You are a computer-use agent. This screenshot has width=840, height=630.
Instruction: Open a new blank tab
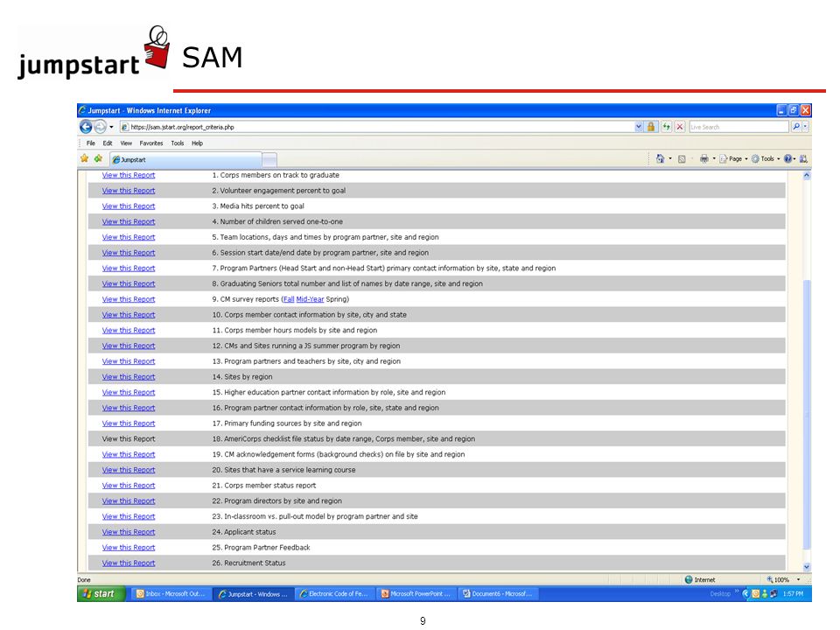[269, 159]
